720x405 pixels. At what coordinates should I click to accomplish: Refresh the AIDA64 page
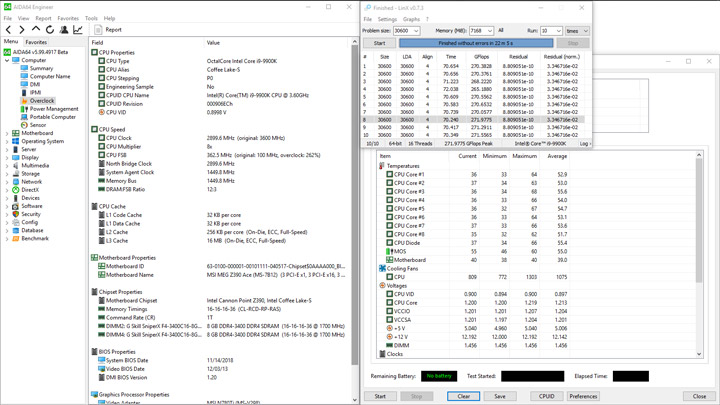tap(50, 30)
